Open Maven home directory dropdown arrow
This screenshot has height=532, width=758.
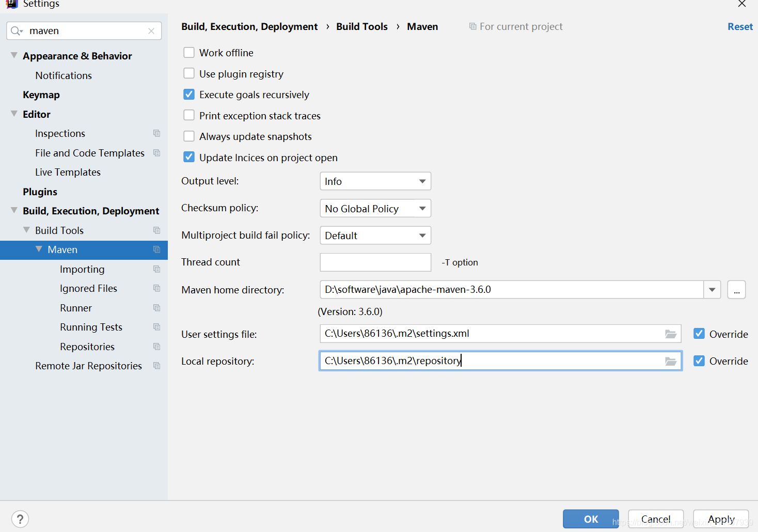coord(712,290)
